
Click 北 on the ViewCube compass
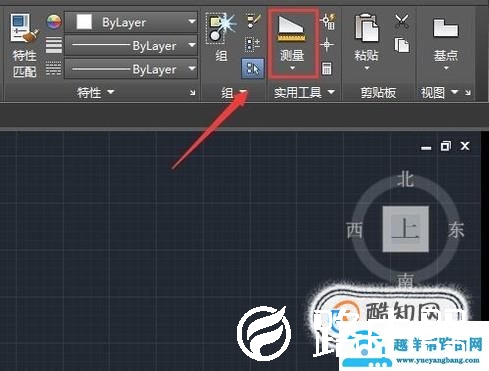tap(405, 180)
